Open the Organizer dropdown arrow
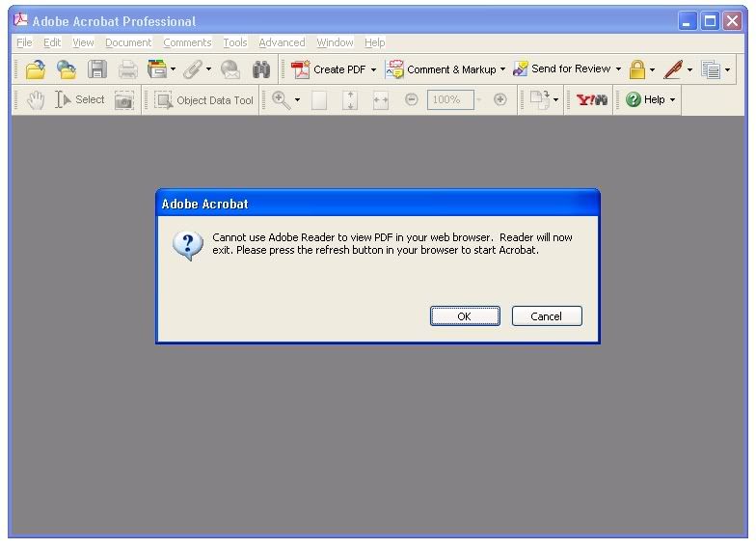 (x=174, y=69)
